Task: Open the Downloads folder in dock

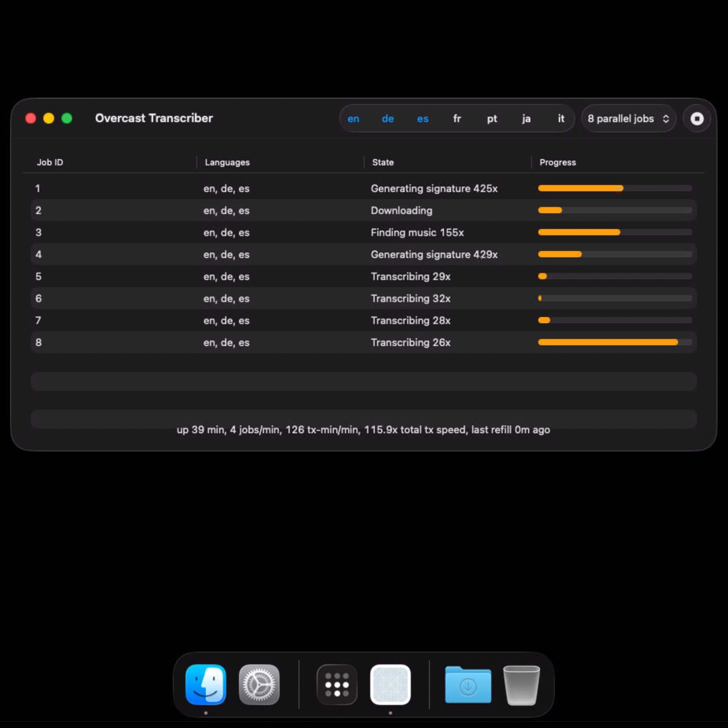Action: tap(468, 685)
